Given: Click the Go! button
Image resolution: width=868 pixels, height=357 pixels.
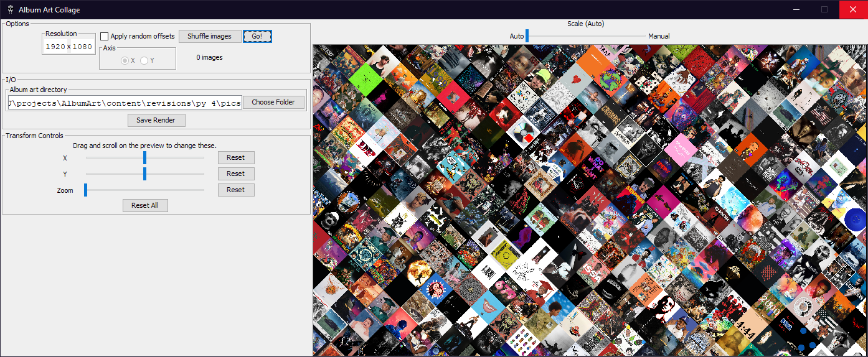Looking at the screenshot, I should 257,36.
